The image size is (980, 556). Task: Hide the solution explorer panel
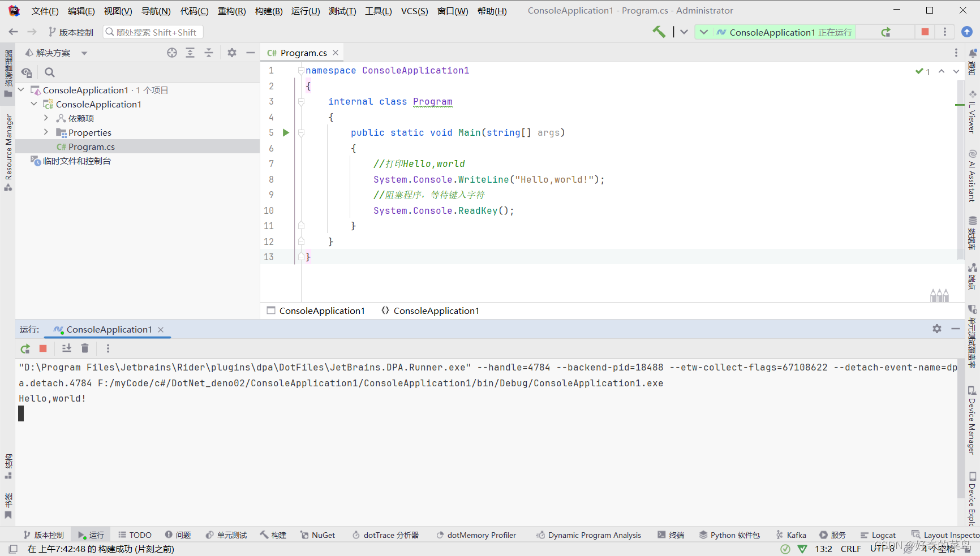click(251, 53)
